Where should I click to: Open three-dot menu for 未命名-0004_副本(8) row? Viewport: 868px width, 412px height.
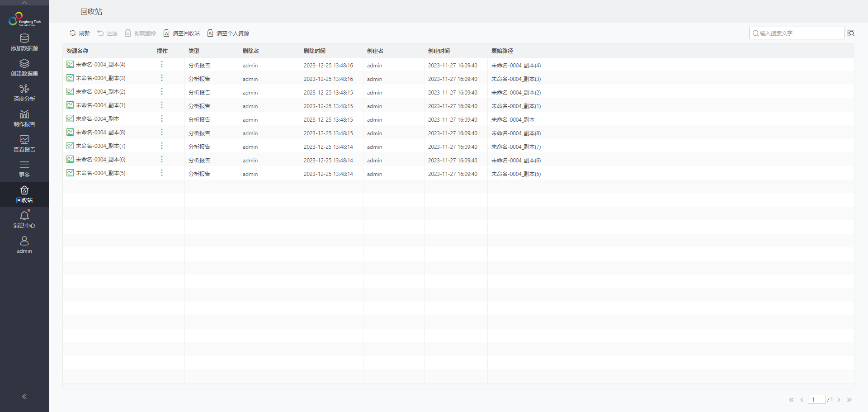point(162,133)
